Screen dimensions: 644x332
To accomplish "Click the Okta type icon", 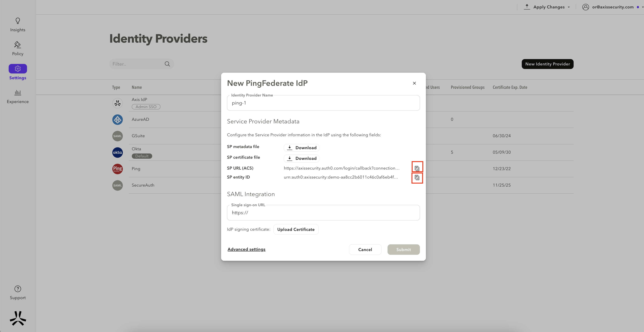I will point(118,152).
